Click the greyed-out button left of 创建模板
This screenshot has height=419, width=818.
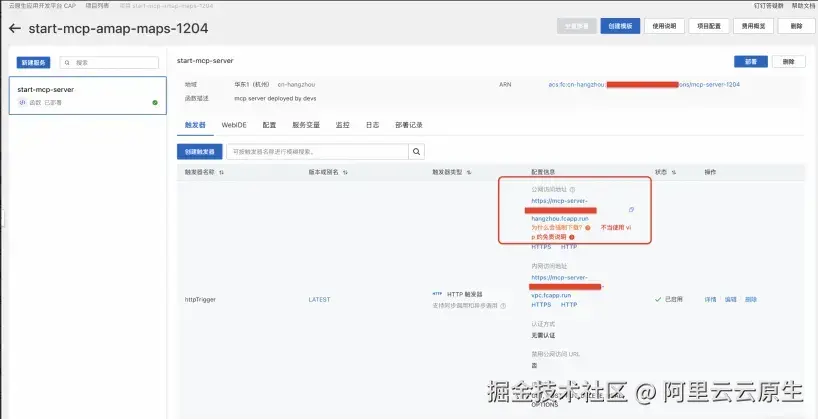coord(576,26)
